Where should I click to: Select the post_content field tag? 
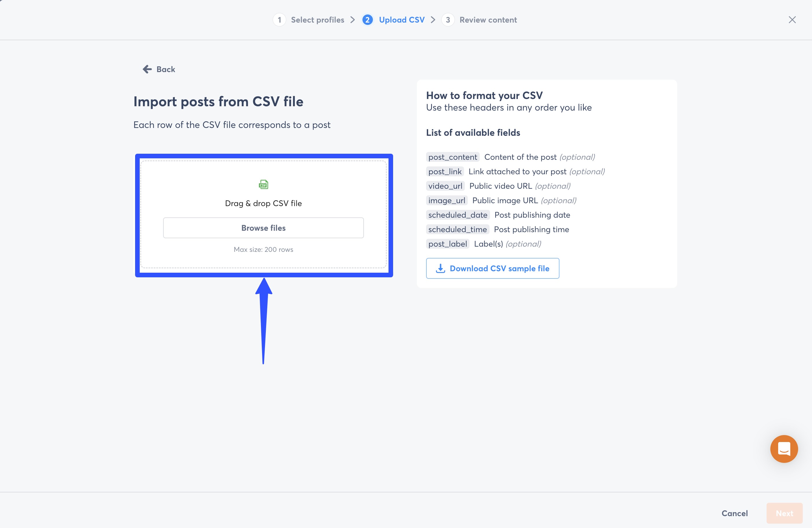(x=452, y=157)
